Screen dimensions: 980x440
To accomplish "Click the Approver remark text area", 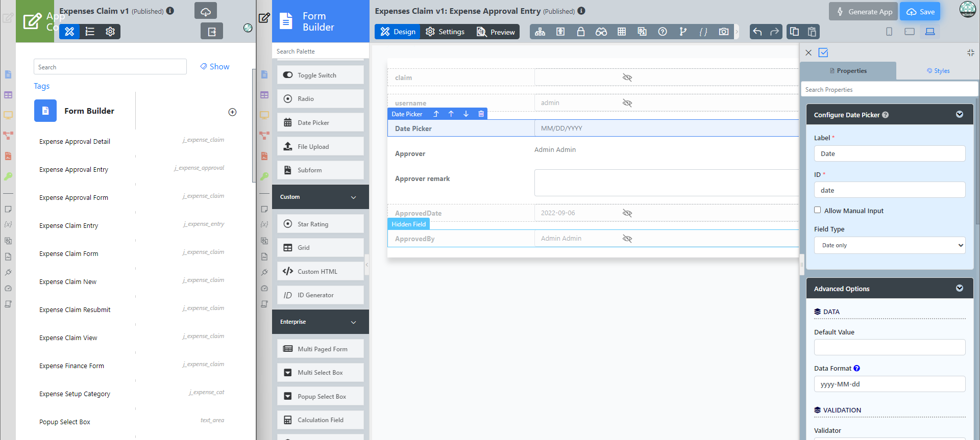I will [666, 183].
